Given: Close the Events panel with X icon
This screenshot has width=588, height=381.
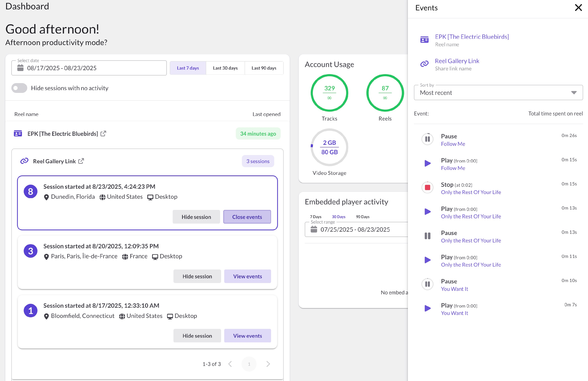Looking at the screenshot, I should 578,8.
